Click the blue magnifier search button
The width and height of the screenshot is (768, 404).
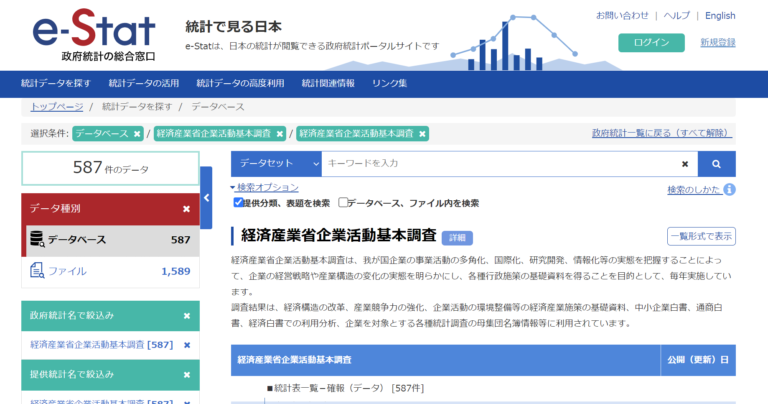click(x=716, y=163)
